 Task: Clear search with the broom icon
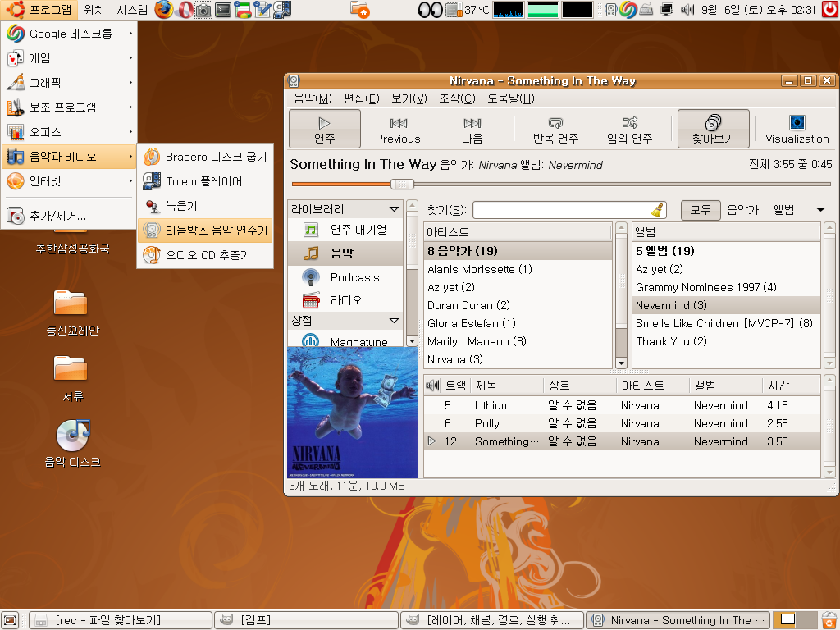click(x=659, y=210)
